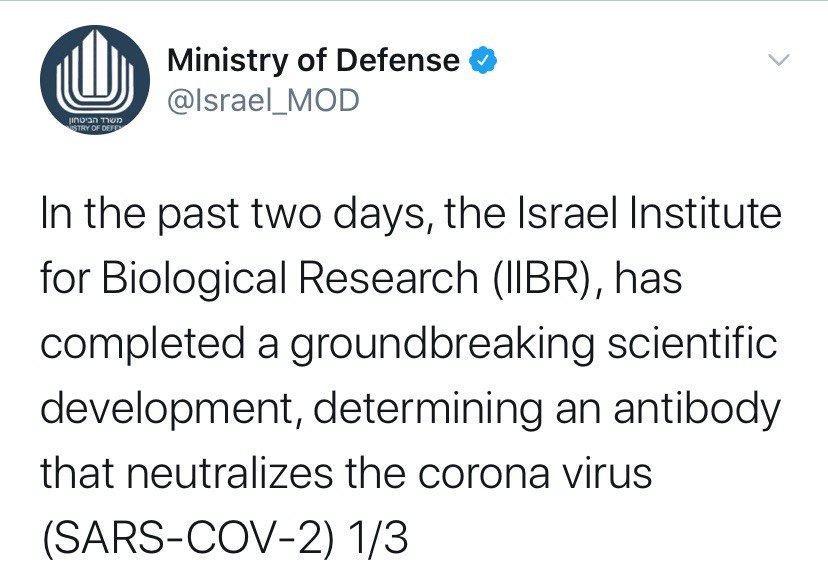Click the word "completed" in the tweet

pyautogui.click(x=143, y=345)
